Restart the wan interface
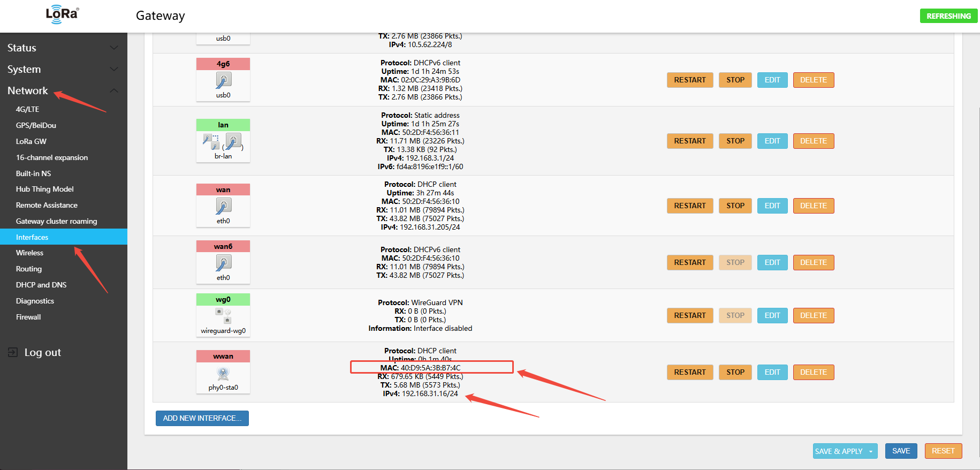The image size is (980, 470). coord(689,206)
